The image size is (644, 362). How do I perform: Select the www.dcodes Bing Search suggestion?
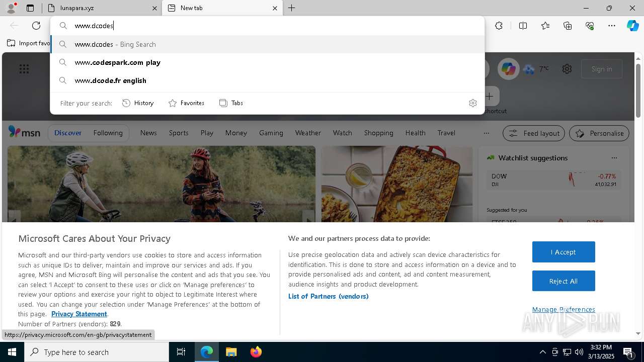268,44
